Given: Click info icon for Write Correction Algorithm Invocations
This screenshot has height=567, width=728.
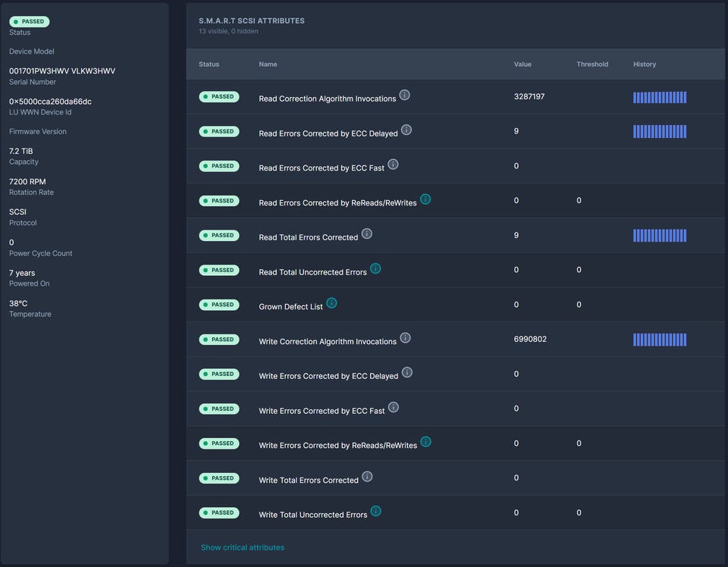Looking at the screenshot, I should click(x=406, y=338).
